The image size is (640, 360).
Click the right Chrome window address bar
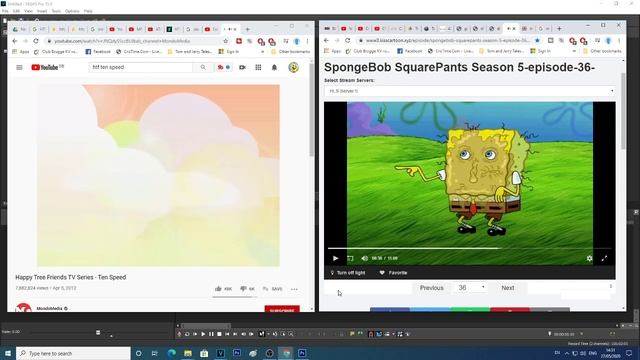[x=447, y=40]
